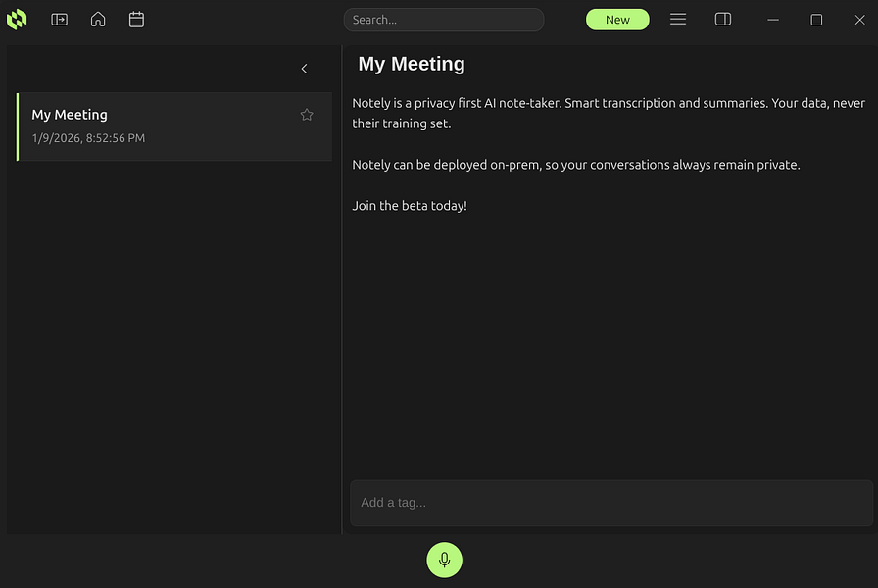Click the Join the beta today! line
The width and height of the screenshot is (878, 588).
(x=410, y=206)
